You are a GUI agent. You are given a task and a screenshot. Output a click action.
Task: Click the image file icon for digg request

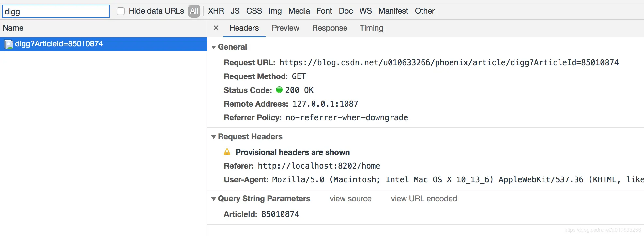[x=9, y=44]
